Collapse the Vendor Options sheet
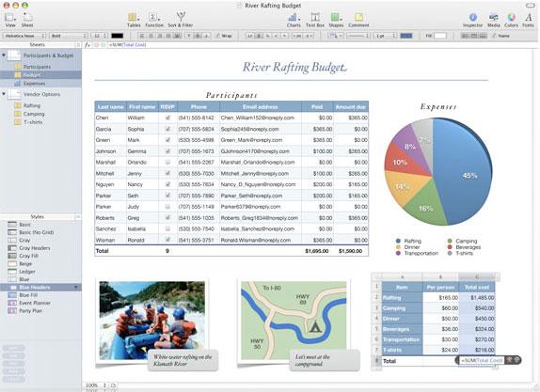The width and height of the screenshot is (540, 392). pos(4,94)
